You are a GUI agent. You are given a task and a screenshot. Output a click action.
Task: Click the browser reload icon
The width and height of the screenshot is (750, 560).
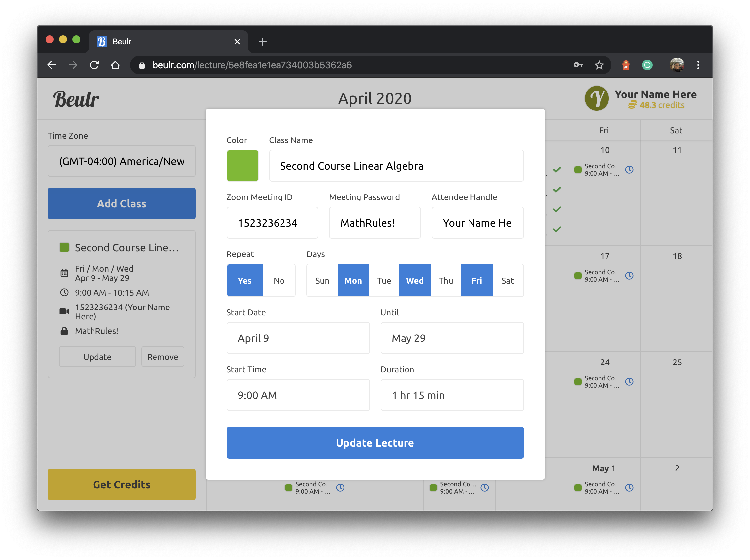coord(94,65)
